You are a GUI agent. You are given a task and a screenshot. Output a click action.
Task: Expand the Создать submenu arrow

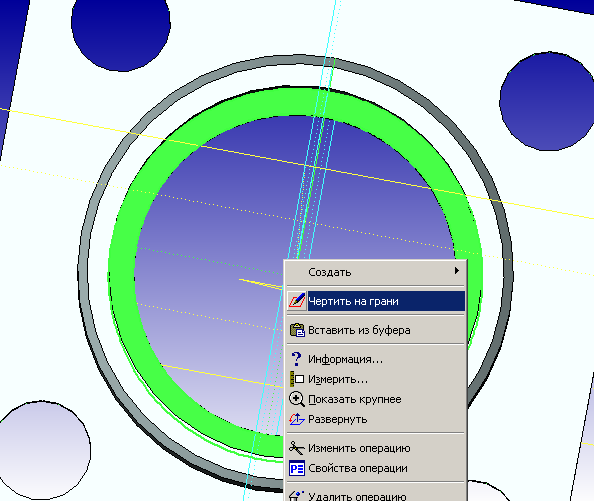(x=457, y=271)
